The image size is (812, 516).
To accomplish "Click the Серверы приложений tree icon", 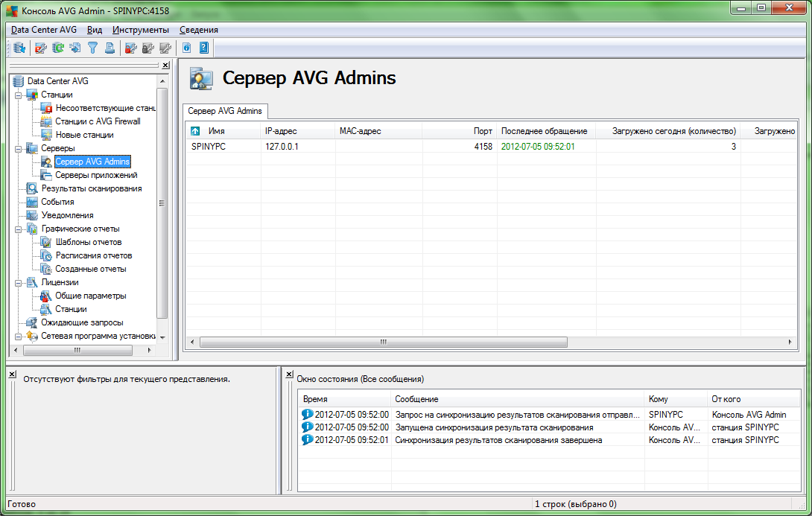I will [x=47, y=175].
